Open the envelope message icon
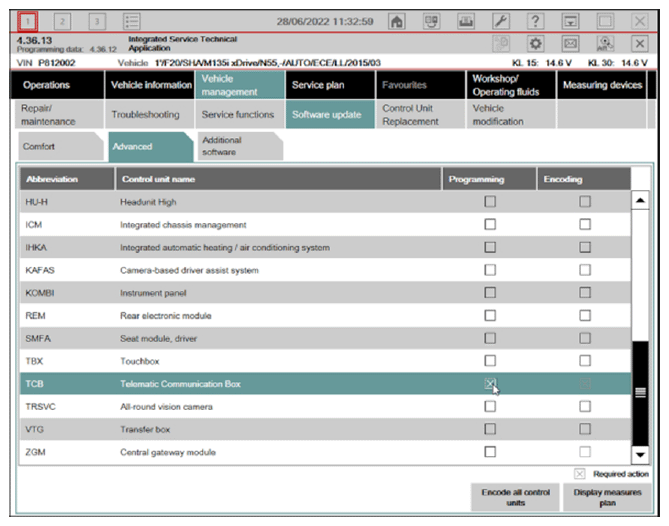 pyautogui.click(x=570, y=44)
